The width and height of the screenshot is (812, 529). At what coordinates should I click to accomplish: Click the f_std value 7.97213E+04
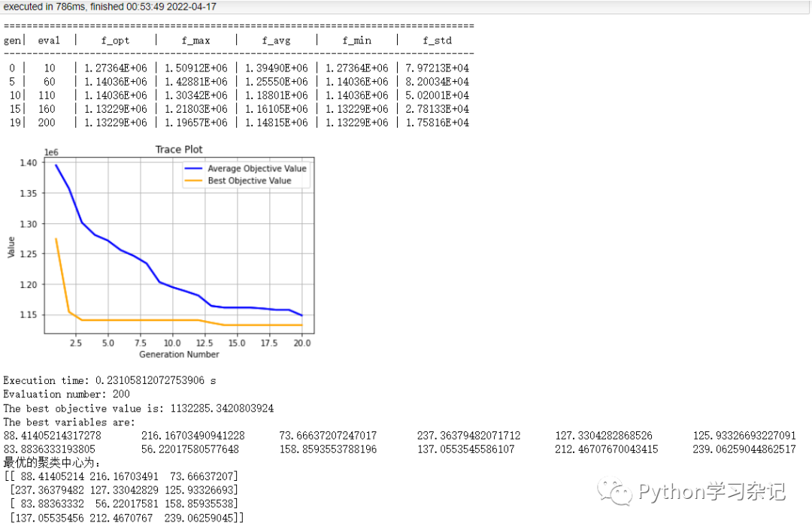(x=438, y=68)
